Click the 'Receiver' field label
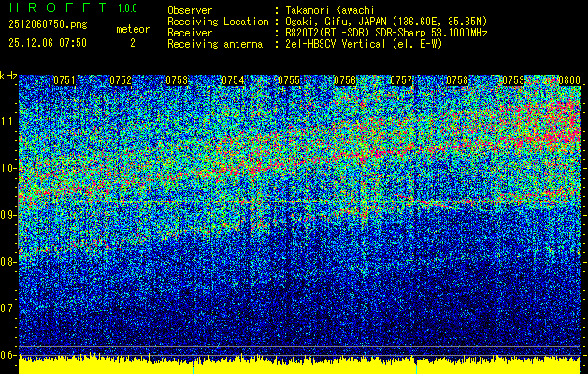 point(190,33)
